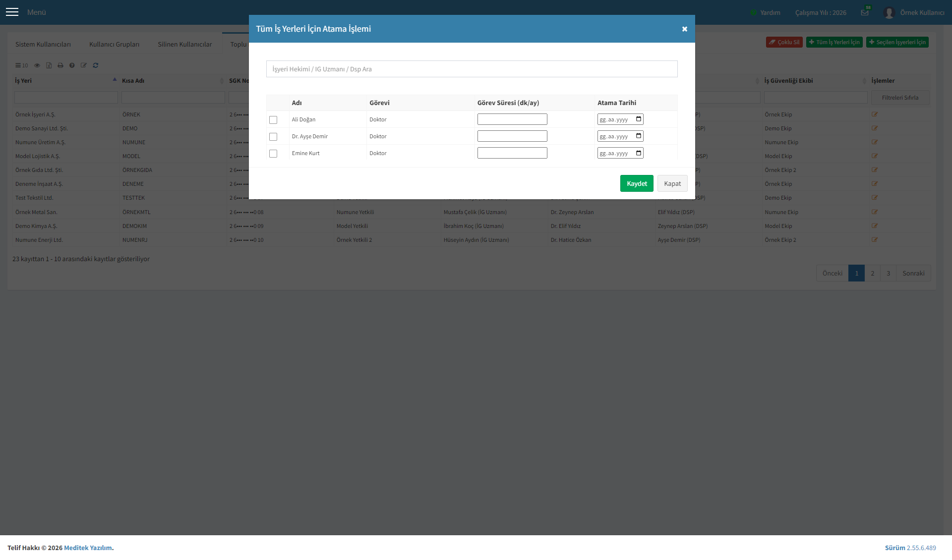Sort table by Kısa Adı column arrows
The height and width of the screenshot is (560, 952).
click(222, 81)
